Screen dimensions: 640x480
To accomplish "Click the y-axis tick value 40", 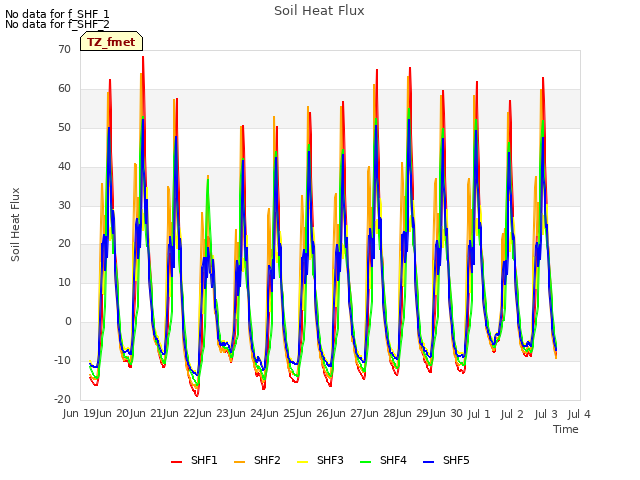I will coord(64,167).
